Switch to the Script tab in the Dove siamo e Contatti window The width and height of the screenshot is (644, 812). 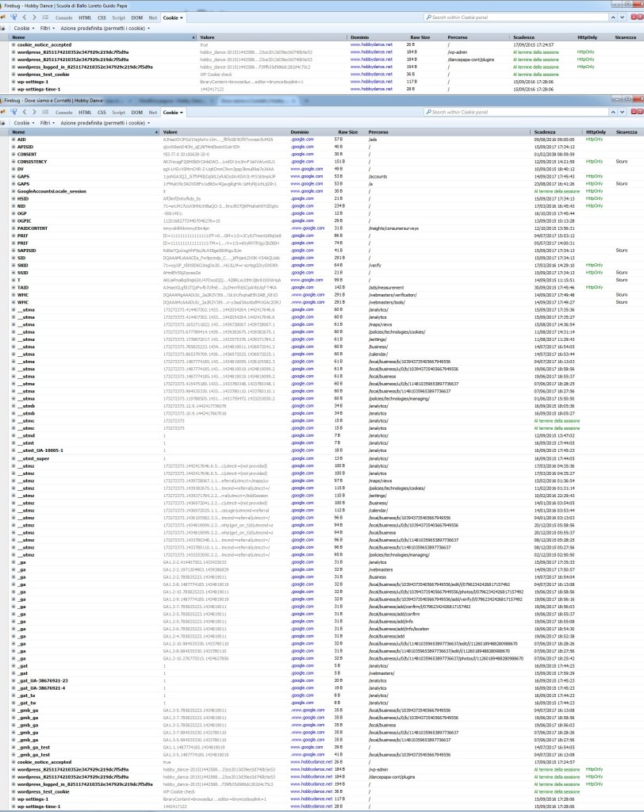[119, 113]
